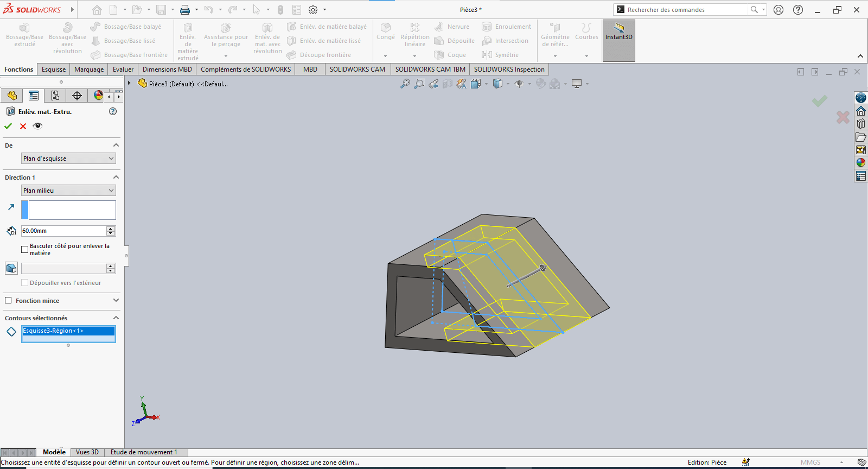Cancel the feature with the red X
Screen dimensions: 868x469
pyautogui.click(x=23, y=126)
